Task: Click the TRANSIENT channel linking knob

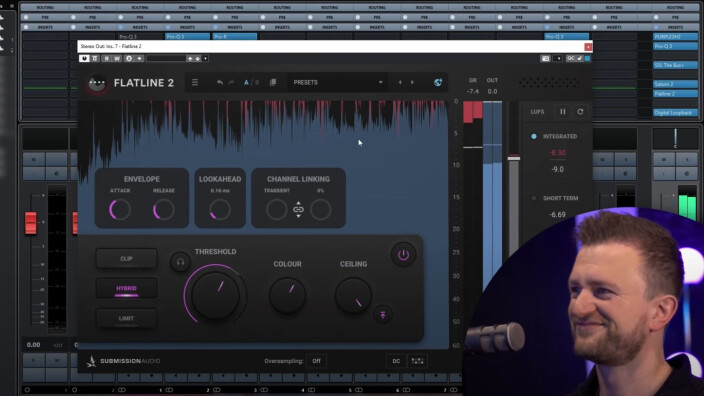Action: pos(276,210)
